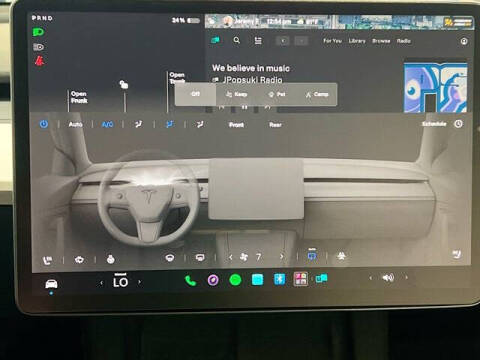The image size is (480, 360).
Task: Toggle face-level airflow vent mode
Action: (169, 124)
